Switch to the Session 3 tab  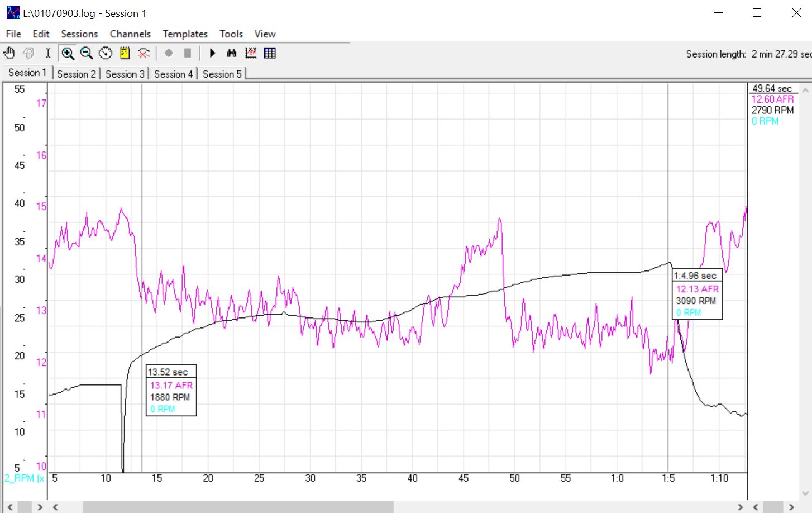pos(125,74)
